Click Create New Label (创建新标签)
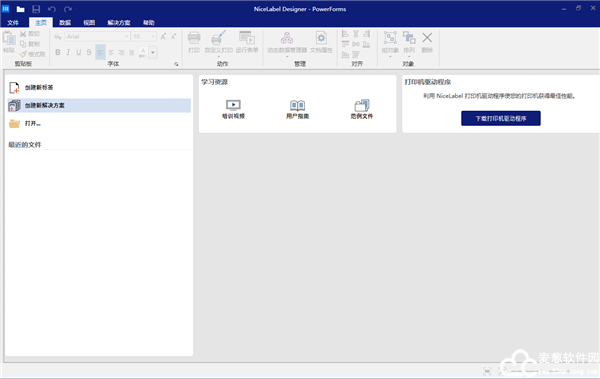Viewport: 600px width, 379px height. pyautogui.click(x=99, y=87)
